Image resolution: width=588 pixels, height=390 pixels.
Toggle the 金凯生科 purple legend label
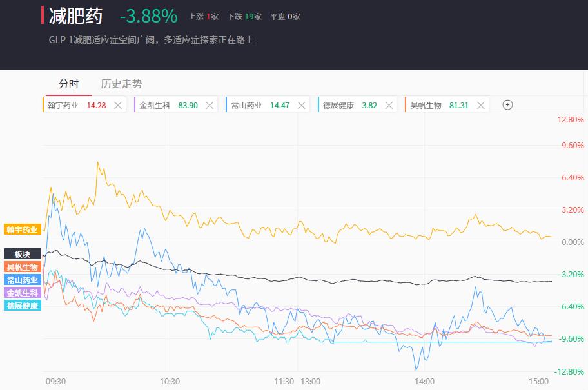click(23, 293)
